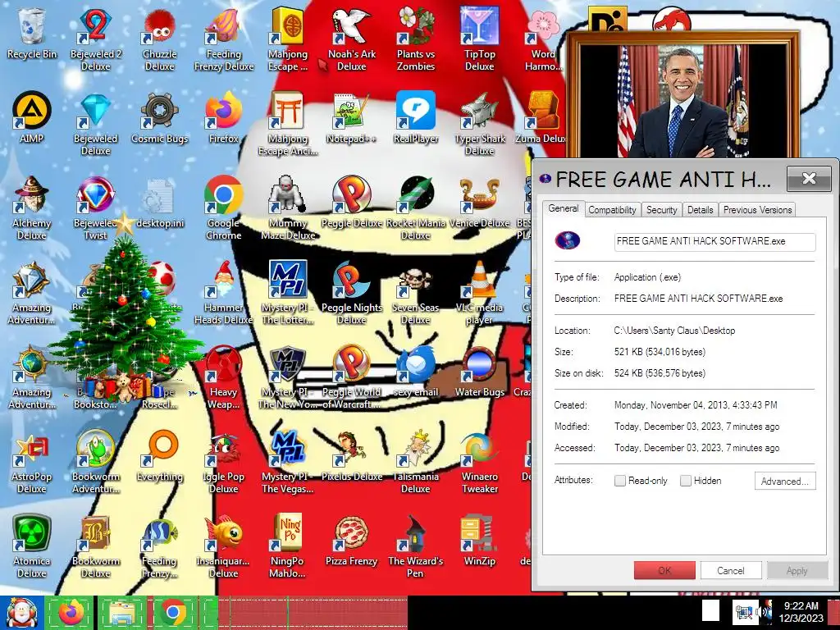Image resolution: width=840 pixels, height=630 pixels.
Task: Open Noah's Ark Deluxe shortcut
Action: [x=351, y=39]
